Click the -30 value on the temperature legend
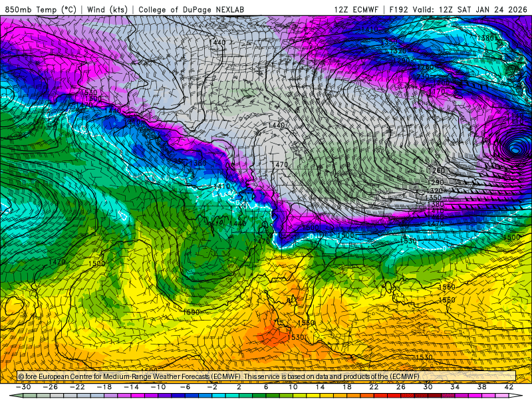The image size is (532, 399). [x=24, y=387]
